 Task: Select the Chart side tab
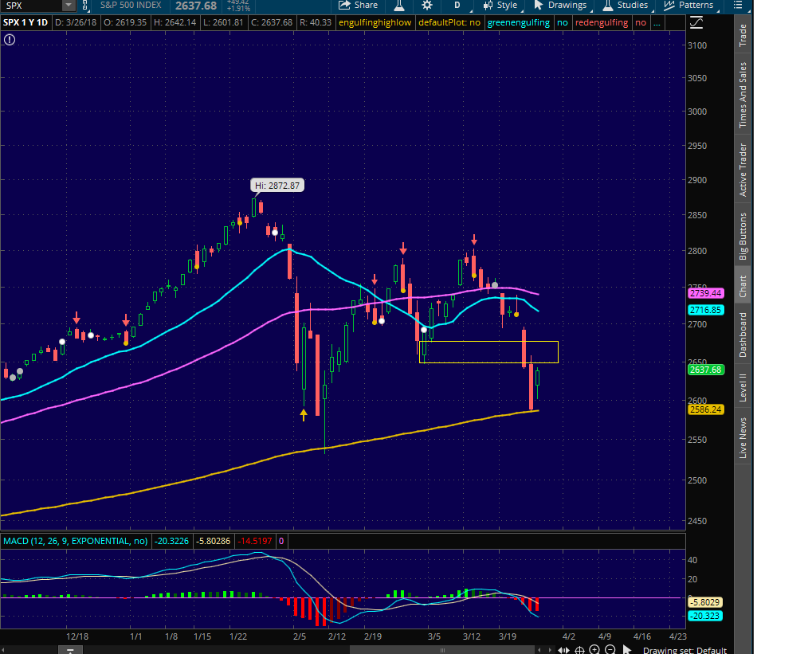pyautogui.click(x=743, y=286)
